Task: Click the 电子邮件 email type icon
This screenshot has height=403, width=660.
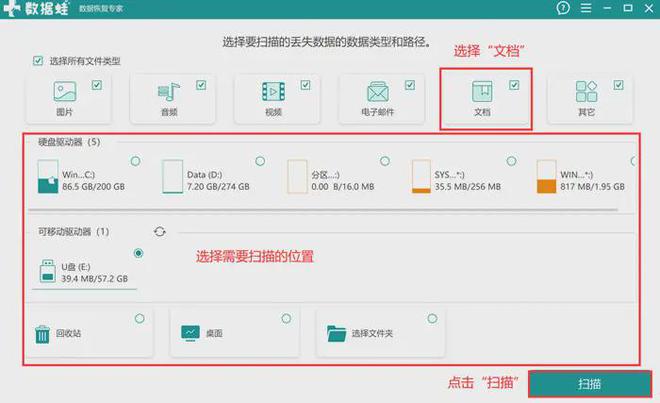Action: [x=378, y=91]
